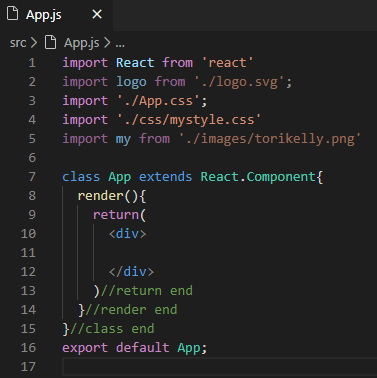This screenshot has height=378, width=377.
Task: Place cursor on empty line 17
Action: 219,367
